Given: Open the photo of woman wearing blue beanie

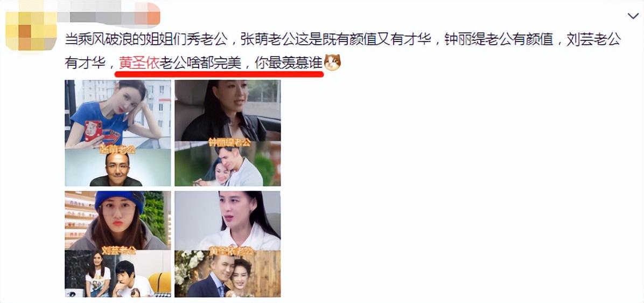Looking at the screenshot, I should click(x=118, y=221).
